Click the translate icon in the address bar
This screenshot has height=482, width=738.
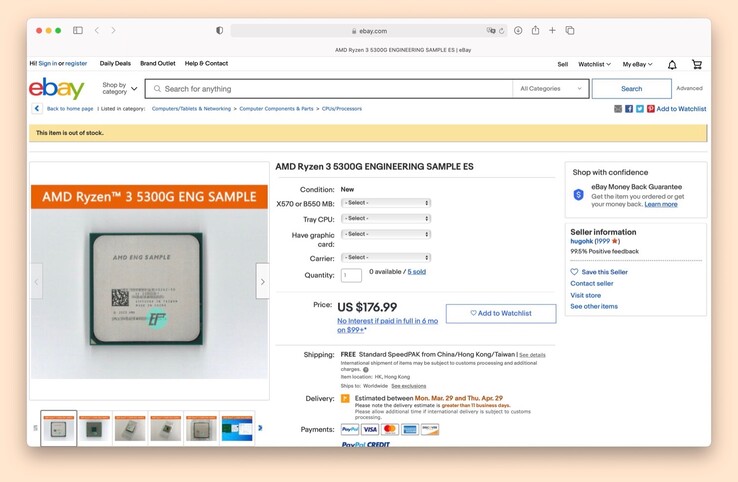coord(491,31)
